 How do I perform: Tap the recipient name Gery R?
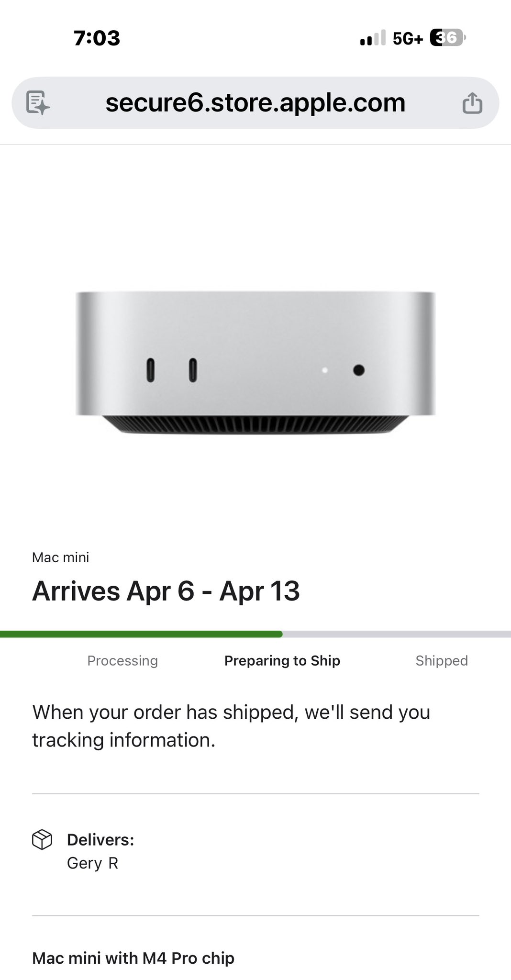click(93, 863)
